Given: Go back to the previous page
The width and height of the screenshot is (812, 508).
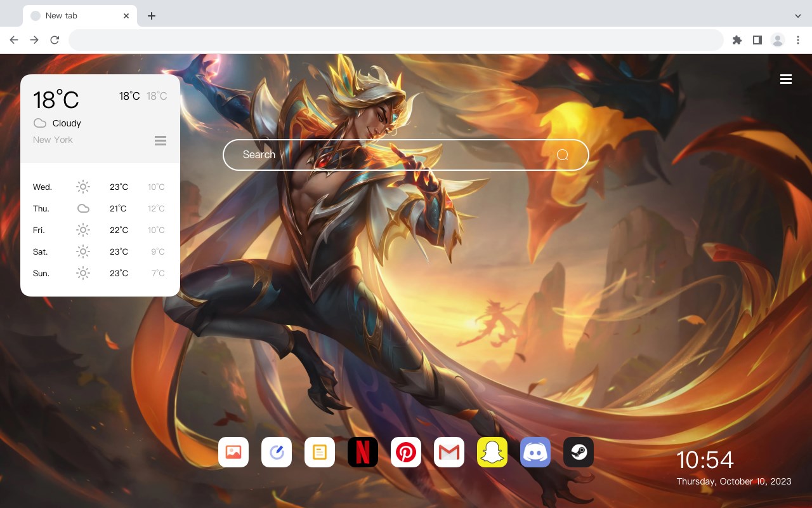Looking at the screenshot, I should (14, 40).
